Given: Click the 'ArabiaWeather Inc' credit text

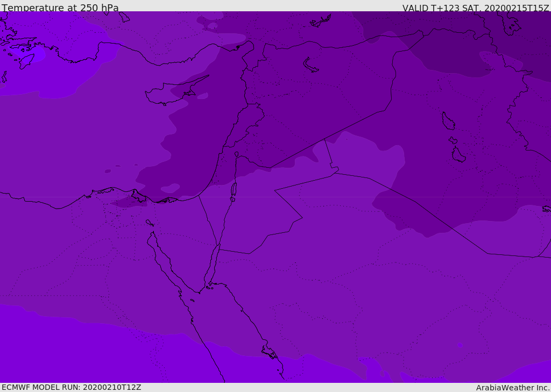Looking at the screenshot, I should [x=513, y=388].
